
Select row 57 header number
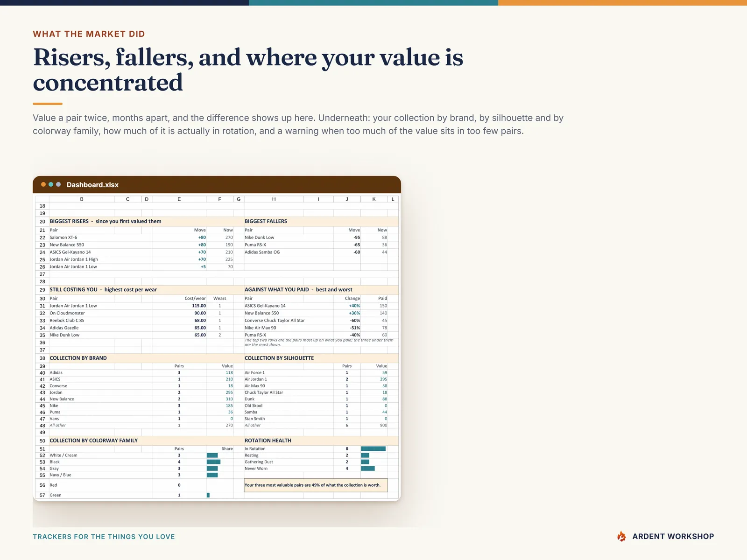point(42,495)
